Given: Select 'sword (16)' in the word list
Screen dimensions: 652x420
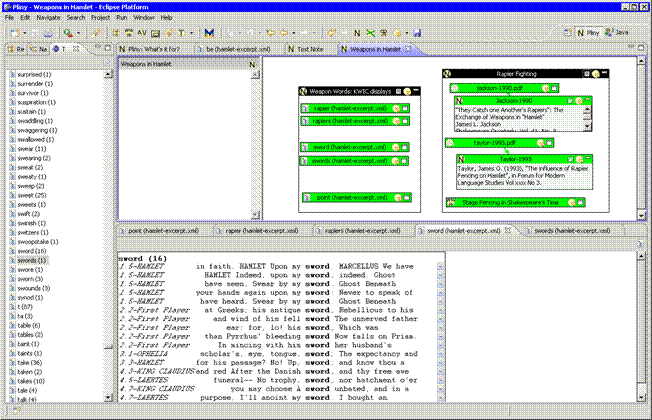Looking at the screenshot, I should click(x=32, y=251).
